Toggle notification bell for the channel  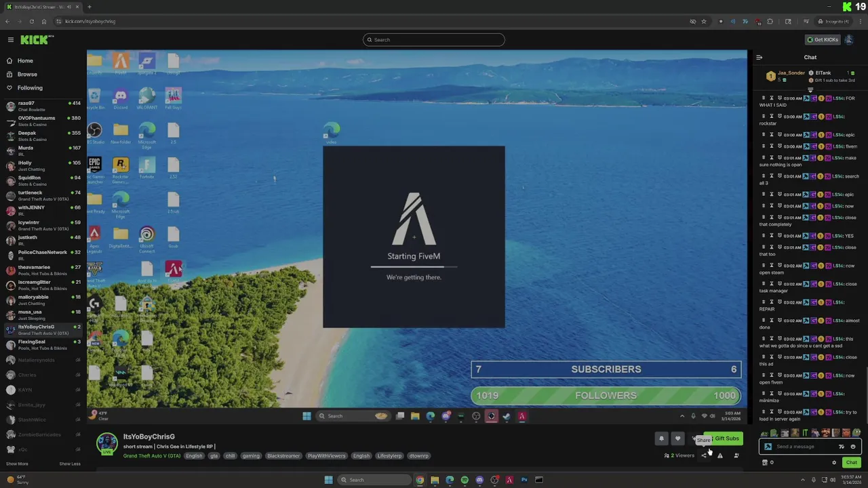(661, 439)
